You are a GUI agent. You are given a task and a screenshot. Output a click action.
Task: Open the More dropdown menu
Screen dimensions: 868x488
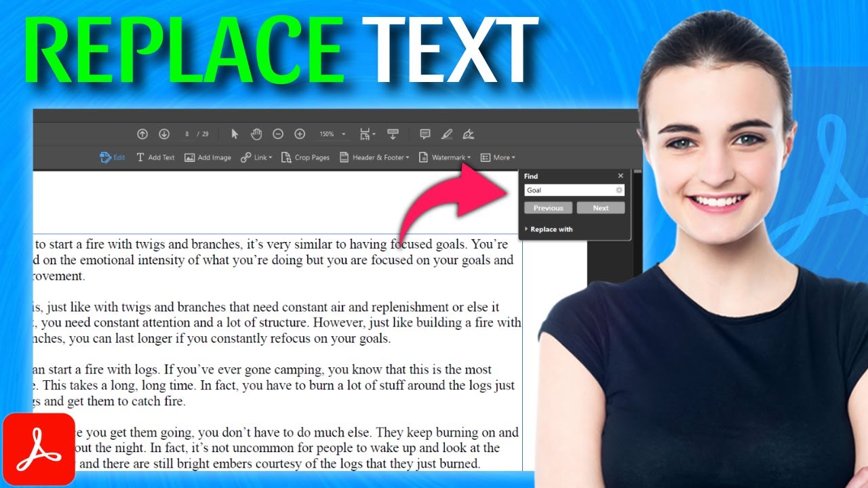point(498,157)
